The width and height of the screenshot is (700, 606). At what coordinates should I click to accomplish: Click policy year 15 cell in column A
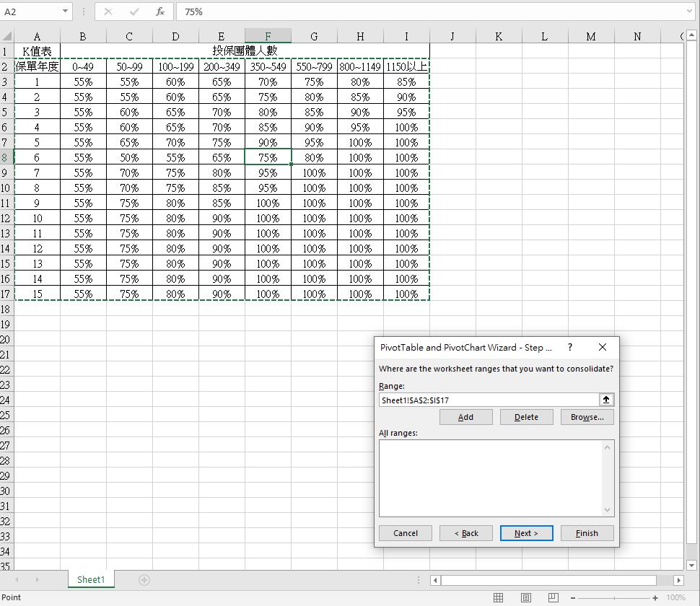coord(37,294)
